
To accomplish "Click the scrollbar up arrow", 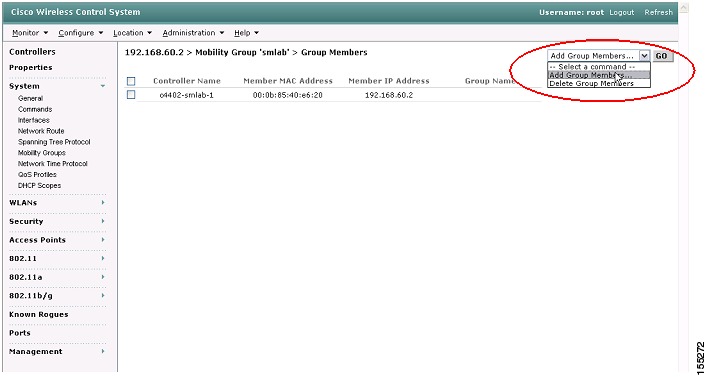I will (684, 8).
